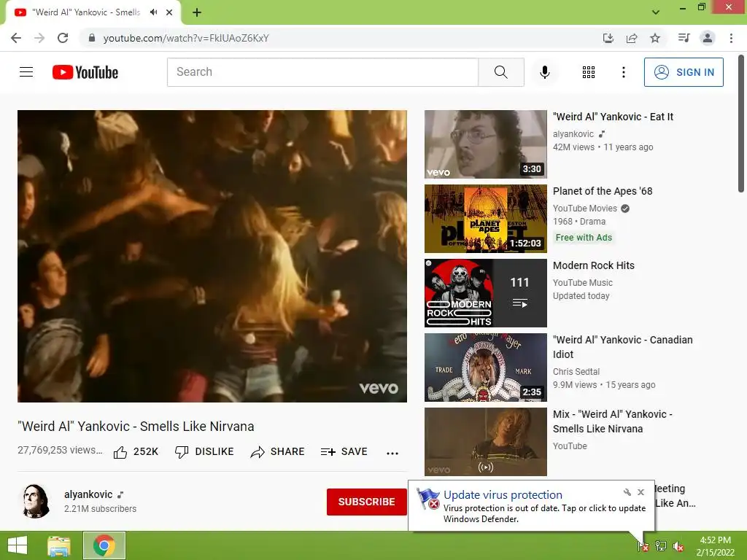Open the alyankovic channel name link
This screenshot has width=747, height=560.
(x=88, y=494)
